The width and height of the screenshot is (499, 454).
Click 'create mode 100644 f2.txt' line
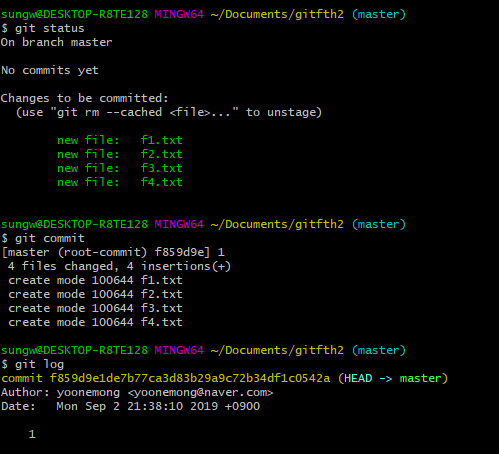click(95, 294)
